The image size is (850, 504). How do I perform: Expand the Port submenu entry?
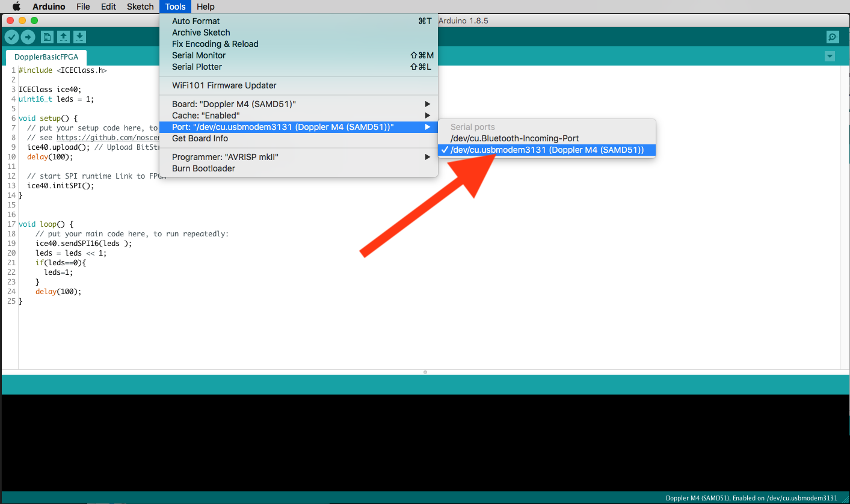tap(298, 127)
